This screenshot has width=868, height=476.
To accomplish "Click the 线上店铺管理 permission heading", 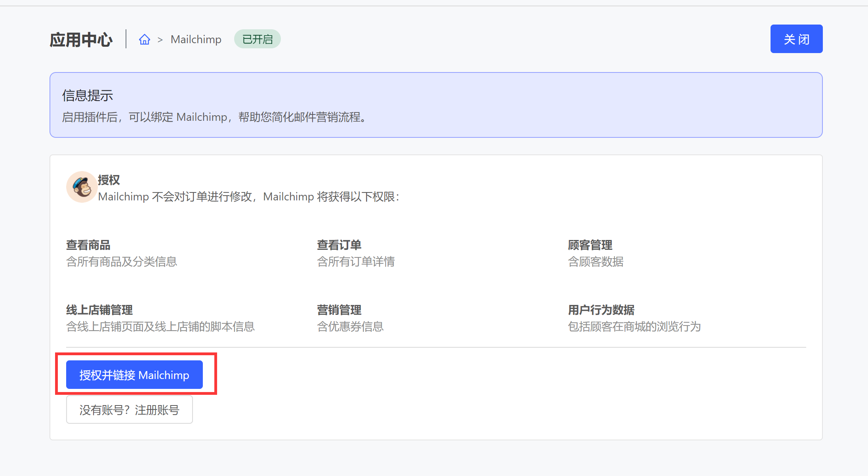I will click(x=99, y=310).
